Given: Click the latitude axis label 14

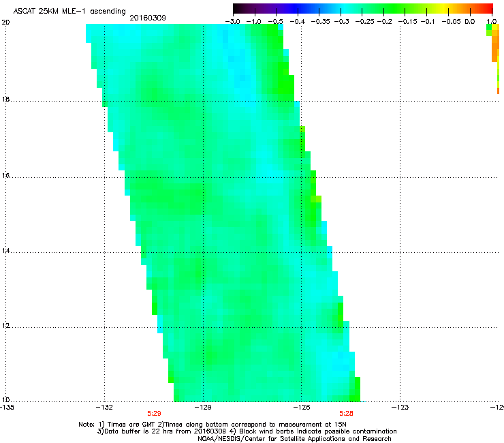Looking at the screenshot, I should (5, 251).
